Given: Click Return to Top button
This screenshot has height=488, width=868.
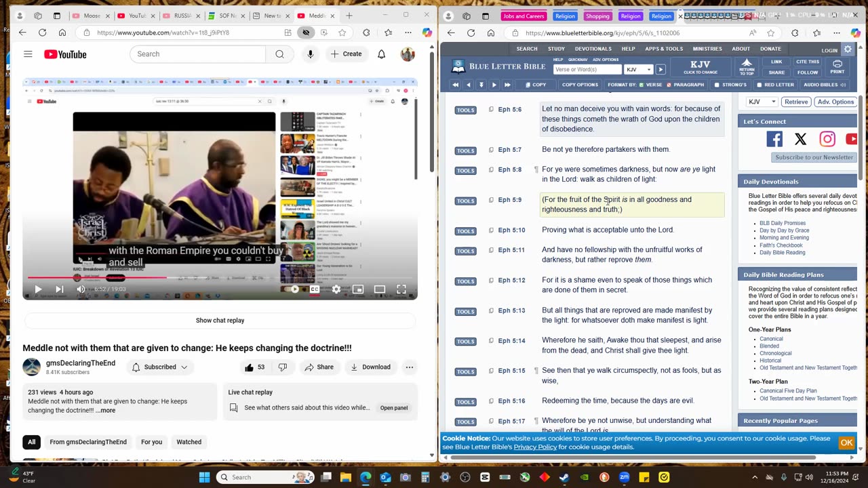Looking at the screenshot, I should tap(747, 67).
